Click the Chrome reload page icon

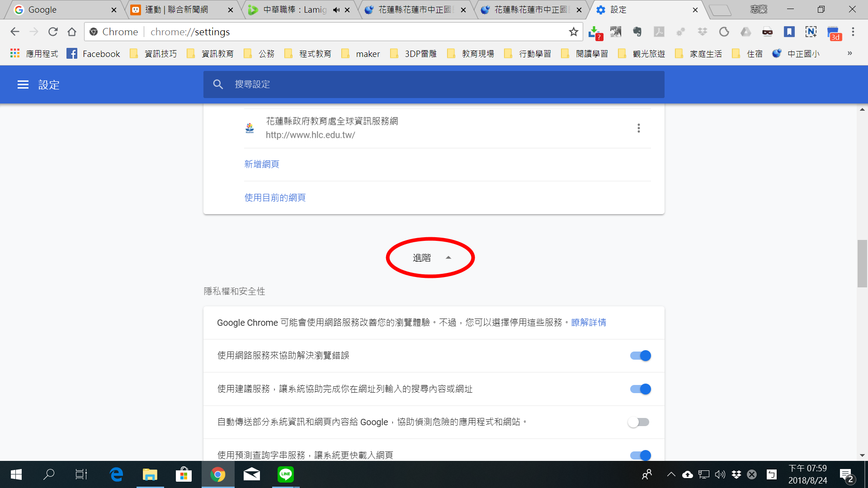point(53,32)
